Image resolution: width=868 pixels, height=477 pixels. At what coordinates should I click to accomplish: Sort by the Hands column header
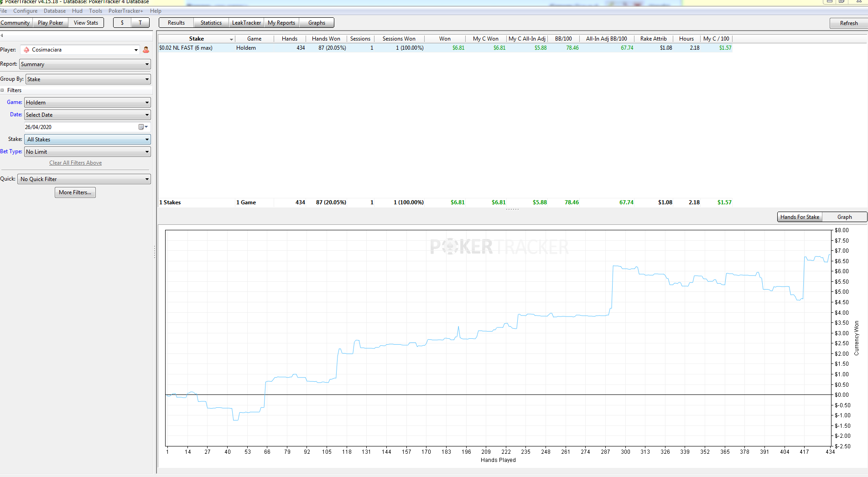[x=290, y=39]
